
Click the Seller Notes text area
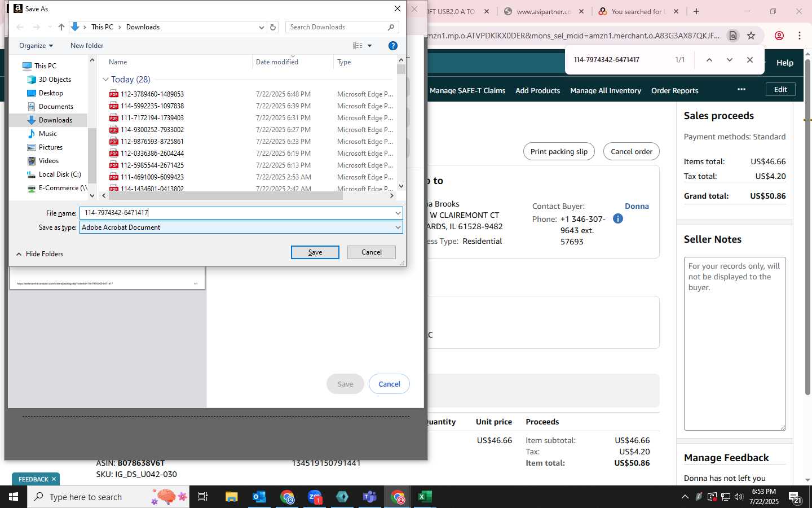point(735,344)
